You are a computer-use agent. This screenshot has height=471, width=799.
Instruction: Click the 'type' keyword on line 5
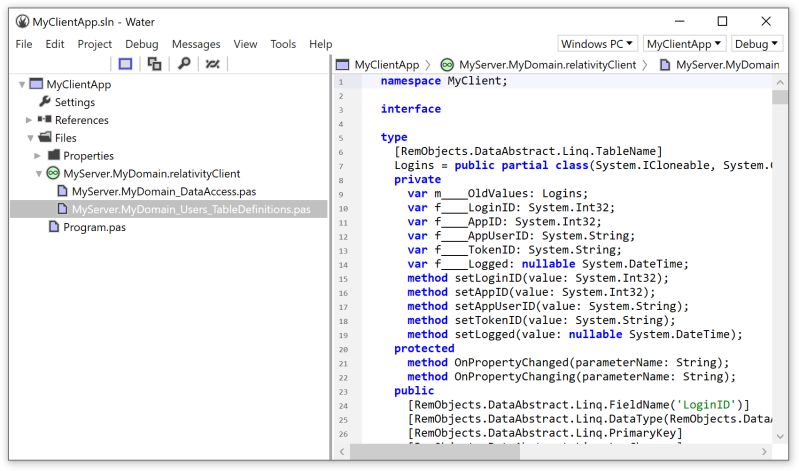tap(394, 137)
